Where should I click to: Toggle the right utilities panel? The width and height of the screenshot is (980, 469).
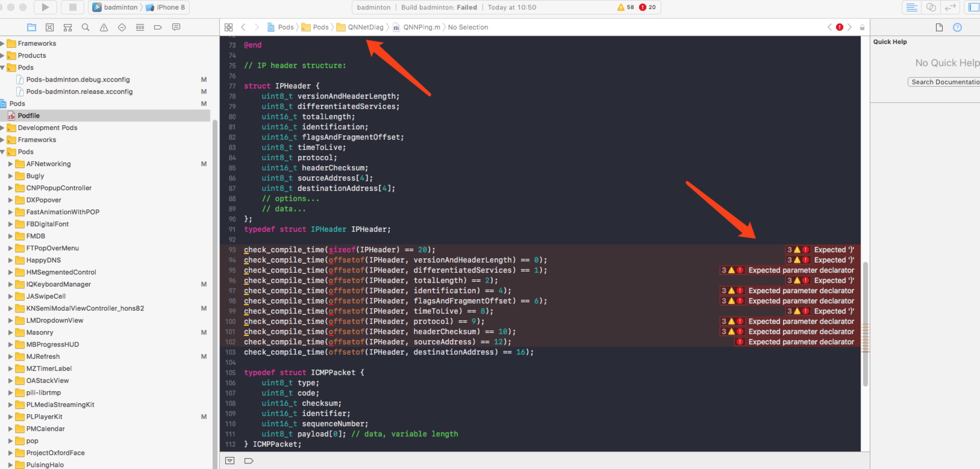tap(972, 7)
